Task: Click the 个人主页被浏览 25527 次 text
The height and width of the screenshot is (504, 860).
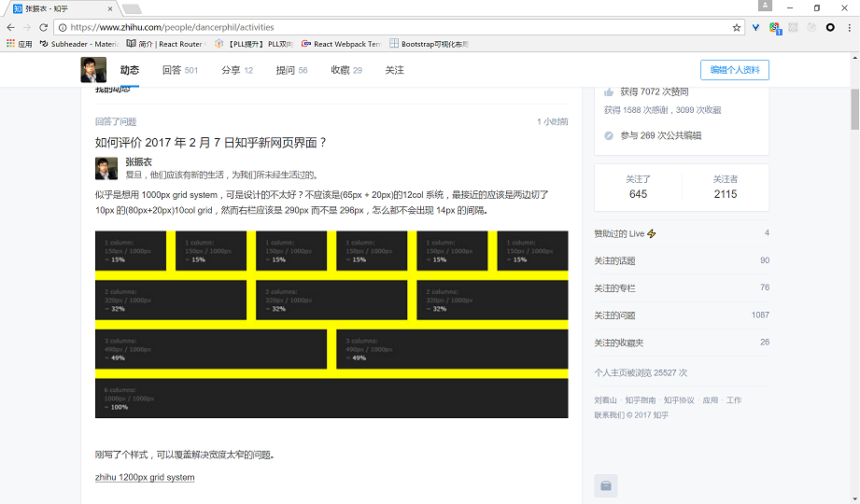Action: [641, 373]
